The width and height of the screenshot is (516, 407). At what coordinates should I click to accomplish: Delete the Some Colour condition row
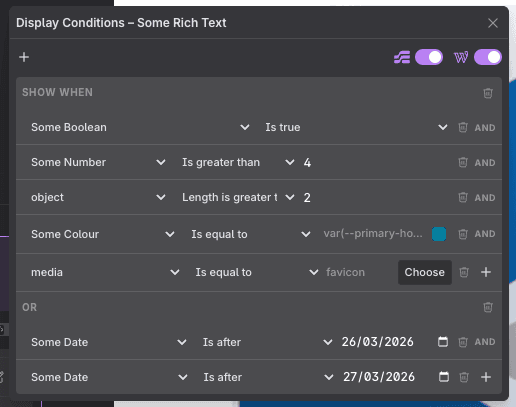(463, 234)
